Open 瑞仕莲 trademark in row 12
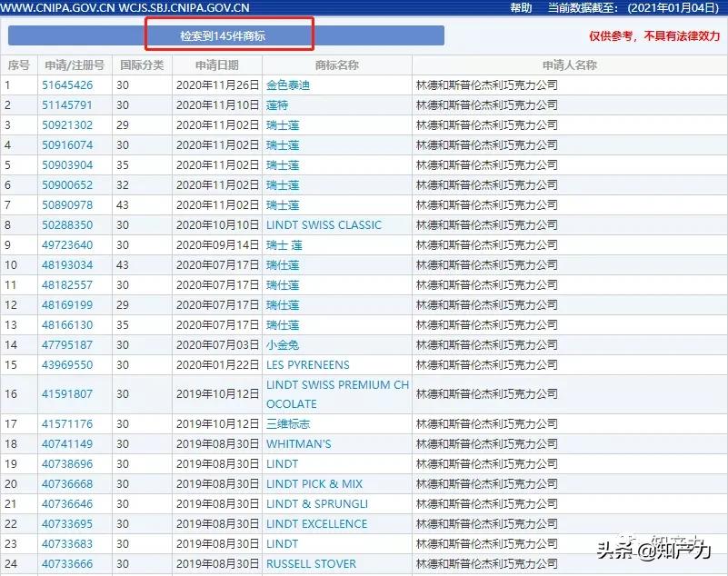728x576 pixels. (283, 304)
